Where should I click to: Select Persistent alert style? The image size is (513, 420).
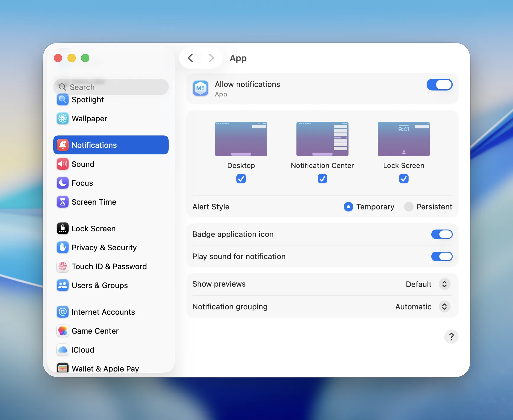[x=409, y=207]
